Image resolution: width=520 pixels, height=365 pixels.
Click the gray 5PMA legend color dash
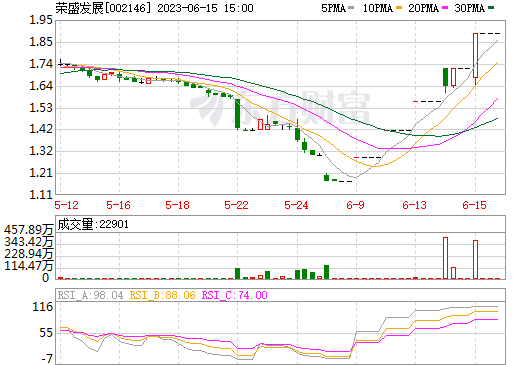click(351, 8)
